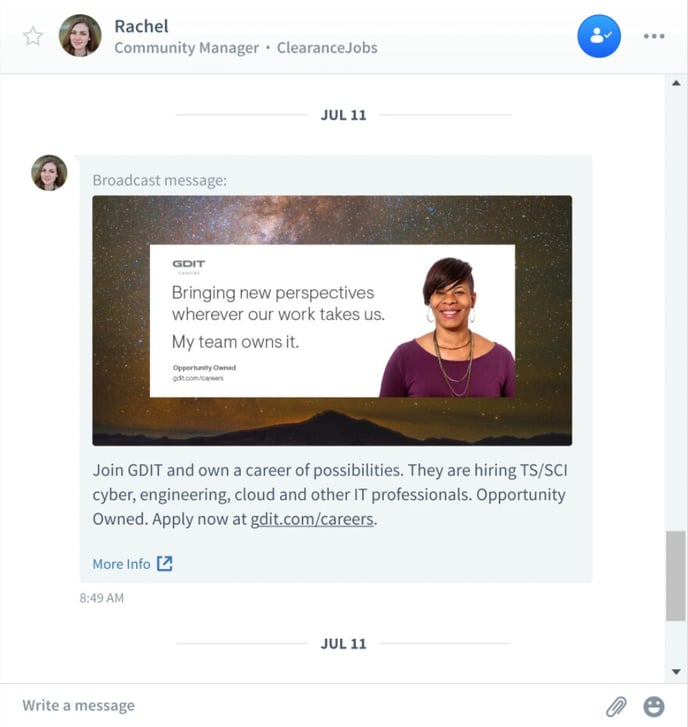Click the ClearanceJobs company label
The image size is (688, 727).
coord(327,48)
